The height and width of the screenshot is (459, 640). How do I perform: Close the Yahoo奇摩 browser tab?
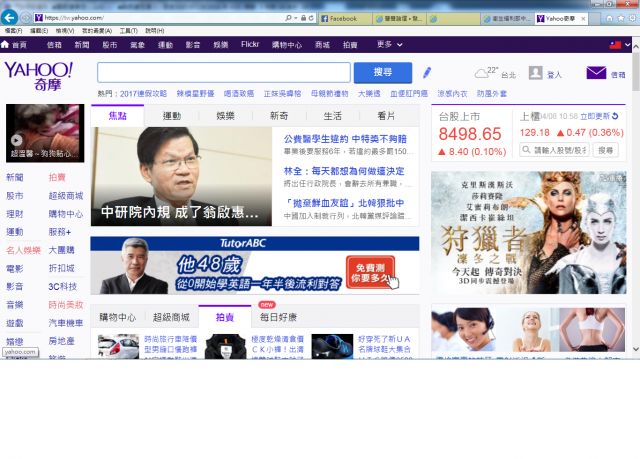tap(583, 18)
